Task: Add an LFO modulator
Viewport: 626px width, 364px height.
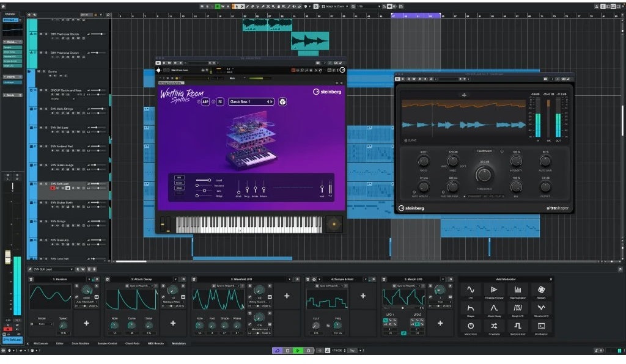Action: point(471,290)
